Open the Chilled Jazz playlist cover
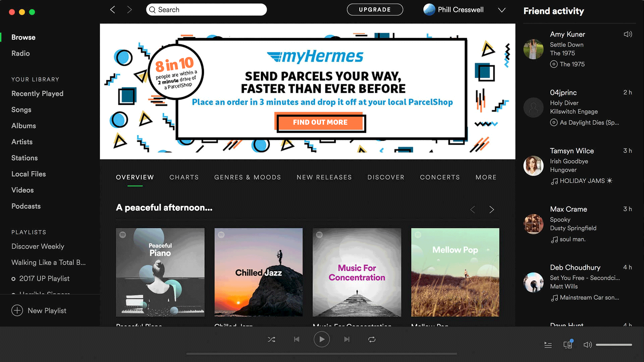 pos(258,273)
